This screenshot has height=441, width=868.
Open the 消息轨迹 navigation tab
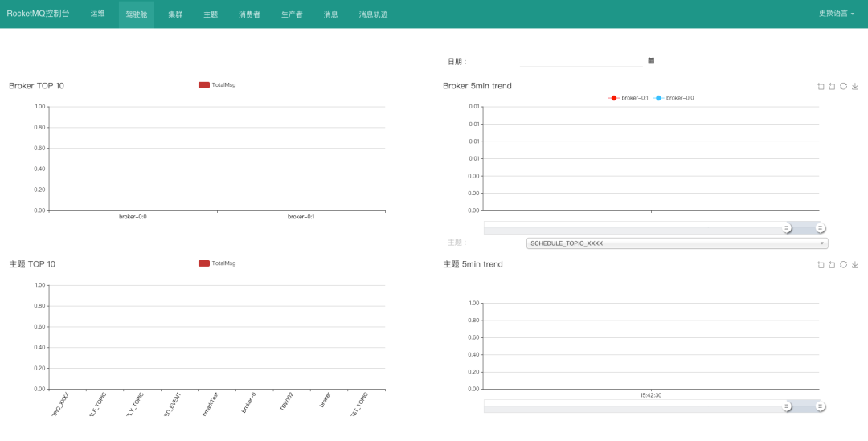click(x=373, y=14)
